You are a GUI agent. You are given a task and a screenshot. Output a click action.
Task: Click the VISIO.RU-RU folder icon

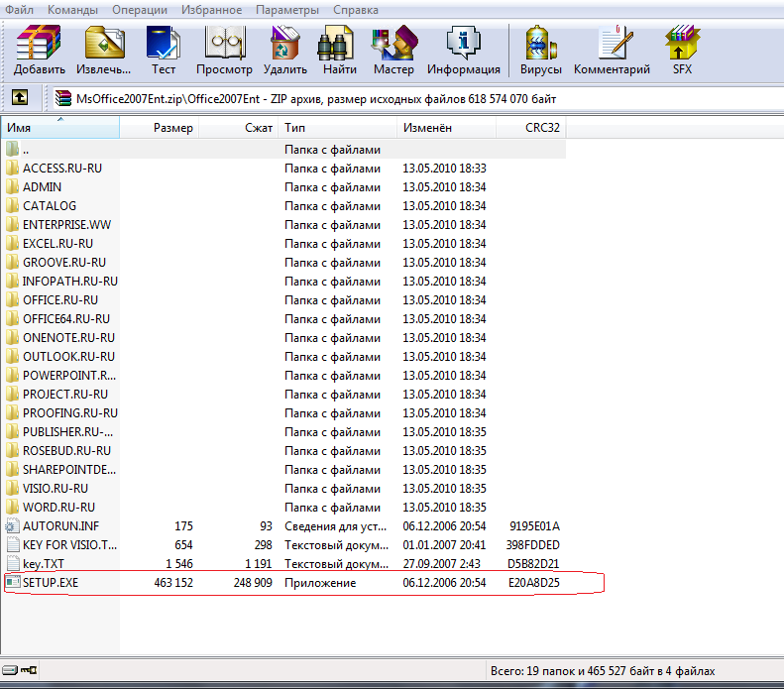pyautogui.click(x=13, y=488)
